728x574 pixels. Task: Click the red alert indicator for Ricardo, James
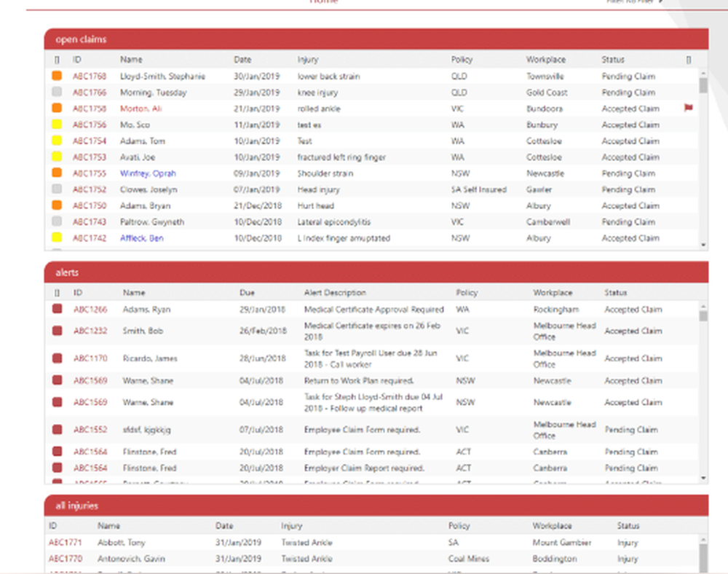click(56, 358)
